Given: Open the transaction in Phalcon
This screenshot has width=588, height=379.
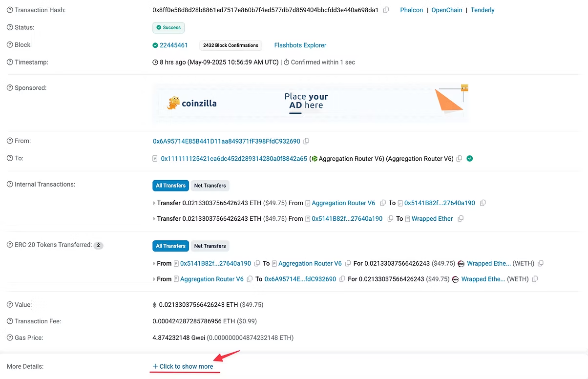Looking at the screenshot, I should 412,10.
